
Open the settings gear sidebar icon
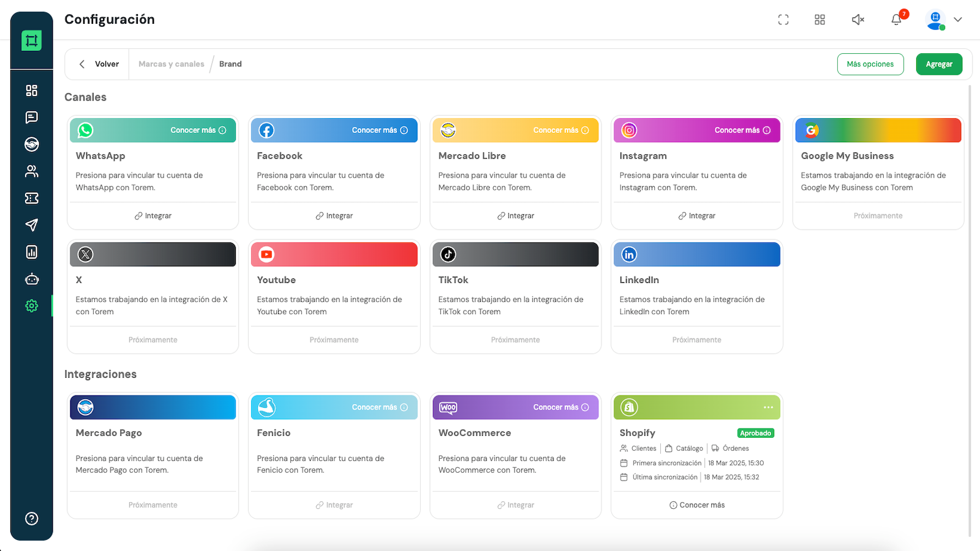pos(32,305)
